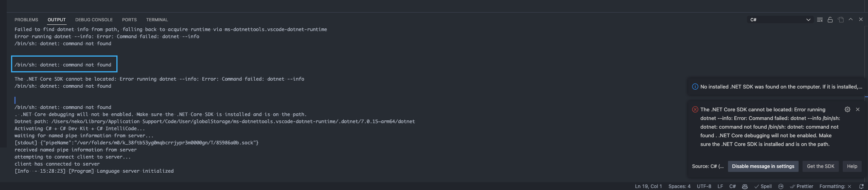Click the hexagon C# icon in the status bar
The width and height of the screenshot is (868, 190).
pos(781,186)
